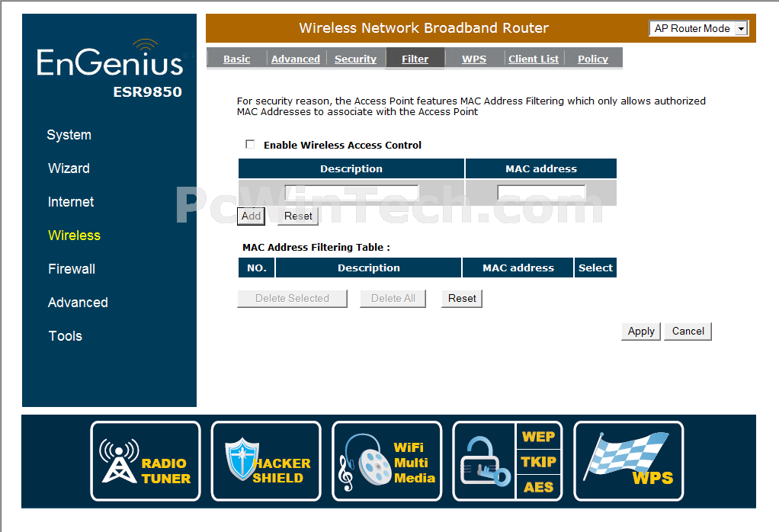This screenshot has width=779, height=532.
Task: Click the WPS checkered flag icon
Action: tap(628, 461)
